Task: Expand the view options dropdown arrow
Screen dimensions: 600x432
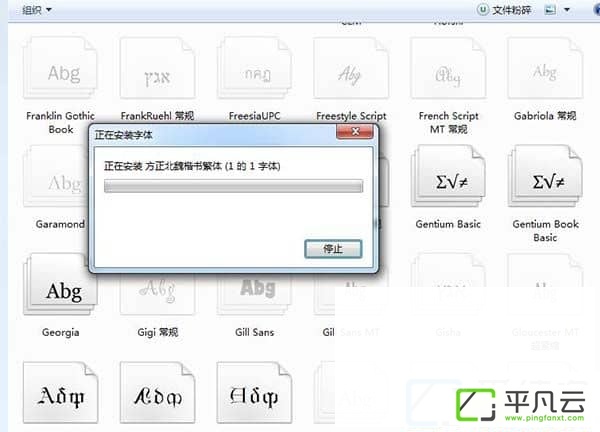Action: (567, 10)
